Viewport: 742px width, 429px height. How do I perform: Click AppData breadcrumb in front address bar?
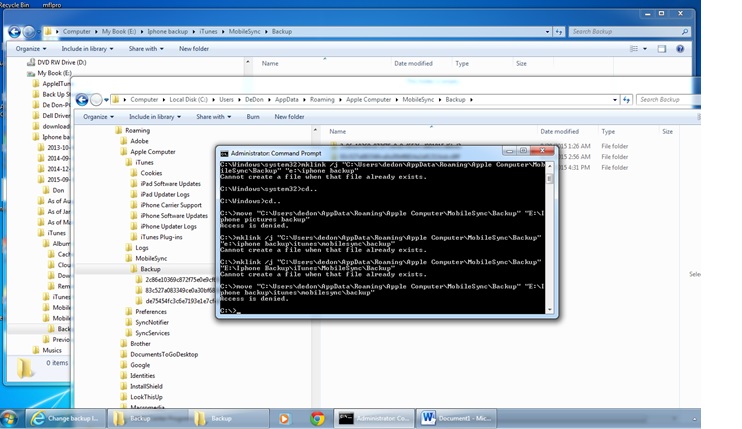[x=286, y=100]
